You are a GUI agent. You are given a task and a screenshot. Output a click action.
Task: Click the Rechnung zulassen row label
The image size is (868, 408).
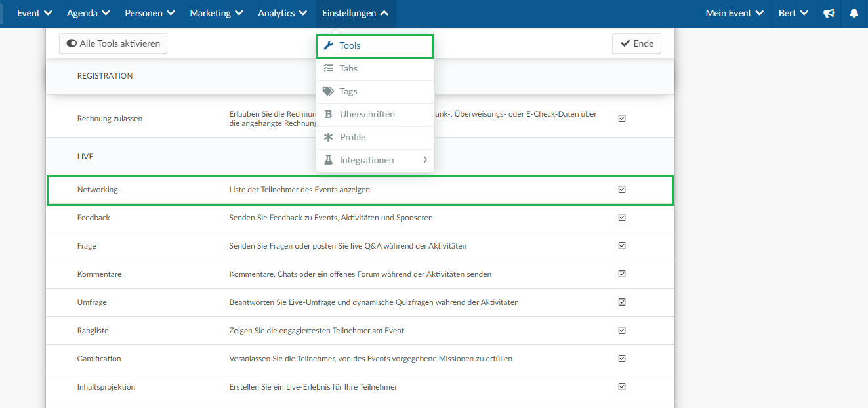pos(110,119)
